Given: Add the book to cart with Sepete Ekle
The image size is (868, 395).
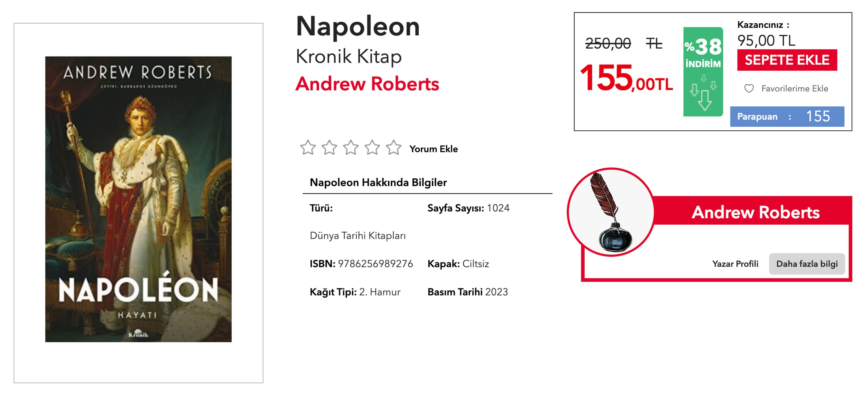Looking at the screenshot, I should point(787,60).
